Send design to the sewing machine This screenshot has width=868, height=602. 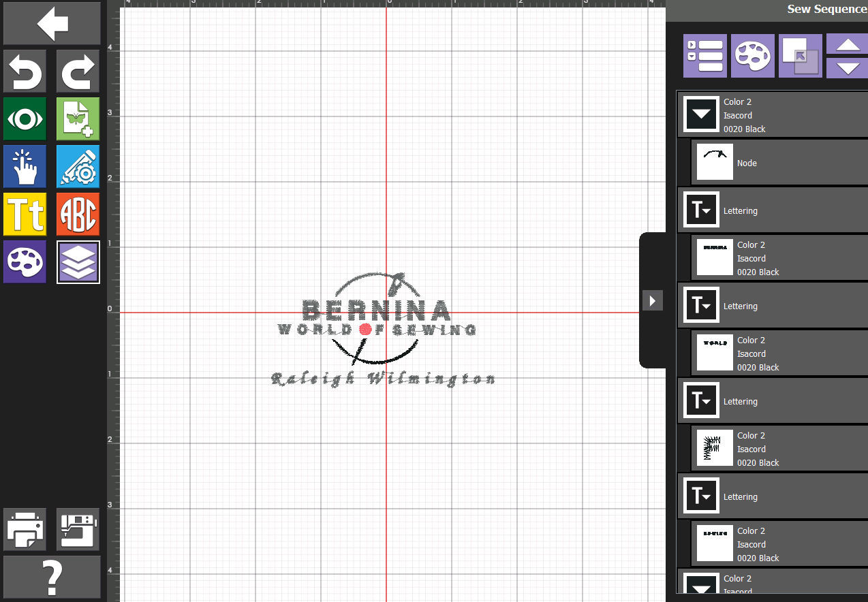(78, 529)
